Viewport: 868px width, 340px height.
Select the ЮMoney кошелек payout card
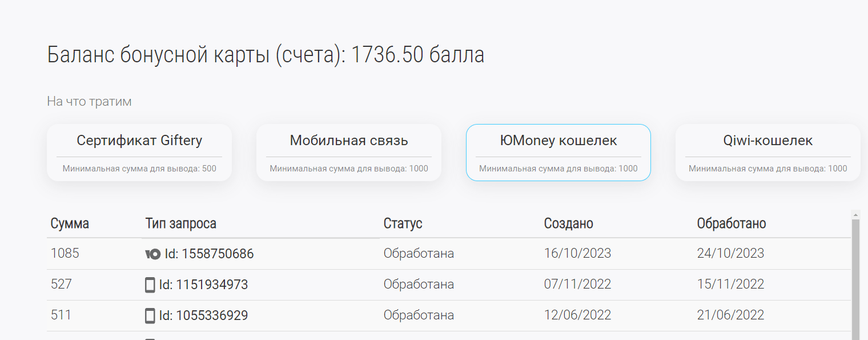(x=558, y=153)
